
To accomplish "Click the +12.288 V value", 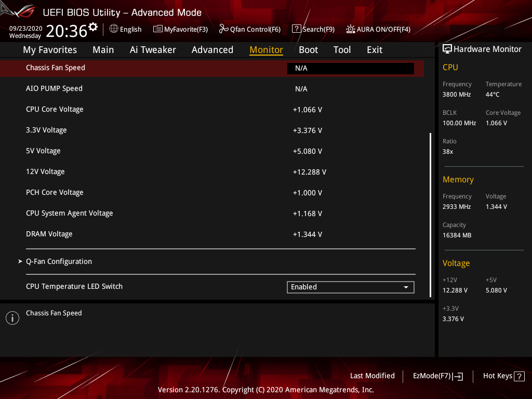I will [x=310, y=172].
